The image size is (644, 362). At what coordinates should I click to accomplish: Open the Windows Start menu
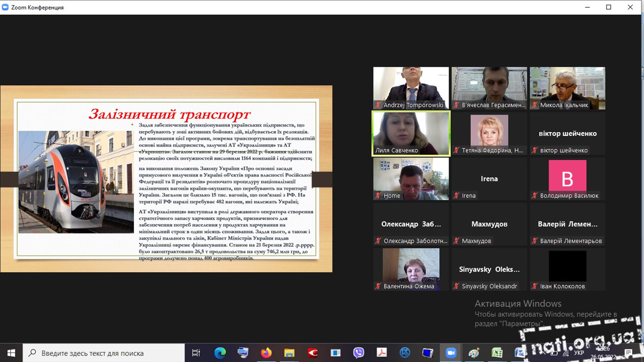pyautogui.click(x=11, y=353)
